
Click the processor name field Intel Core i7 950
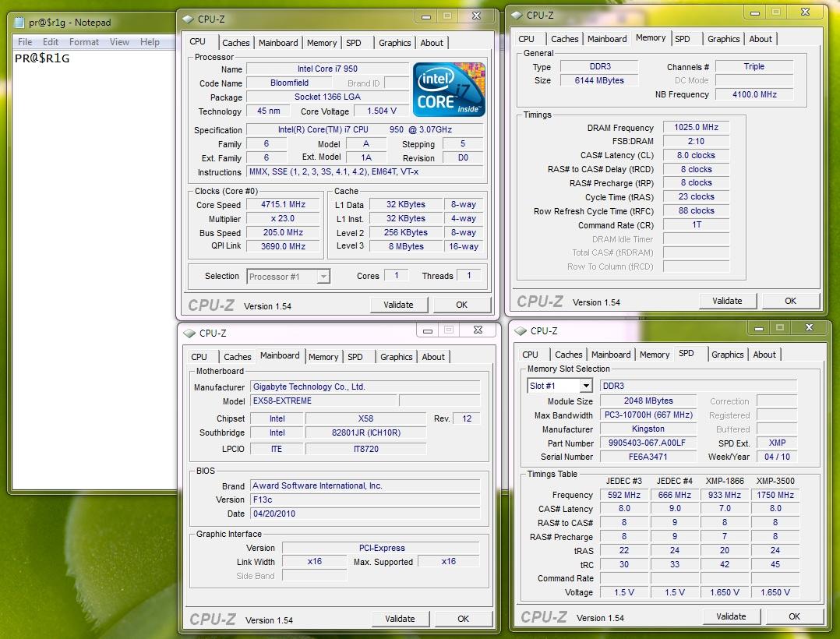click(327, 69)
